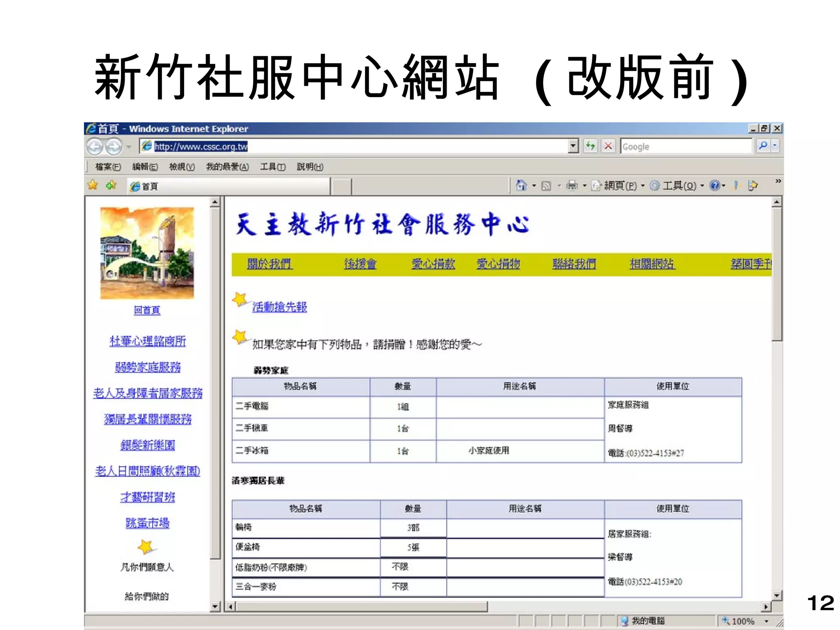The width and height of the screenshot is (840, 630).
Task: Open 獨居長輩關懷服務 link
Action: tap(148, 419)
